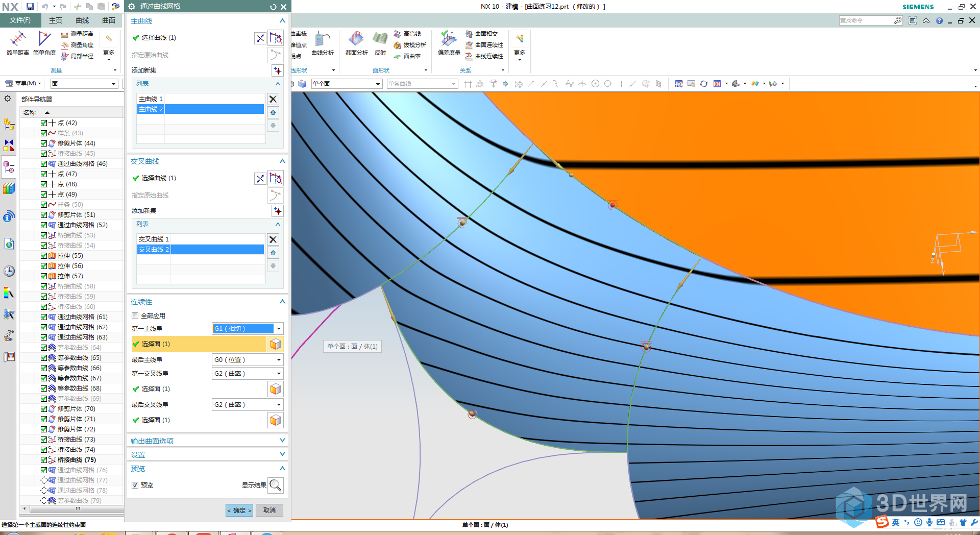980x535 pixels.
Task: Remove selected cross curve from list
Action: pos(273,239)
